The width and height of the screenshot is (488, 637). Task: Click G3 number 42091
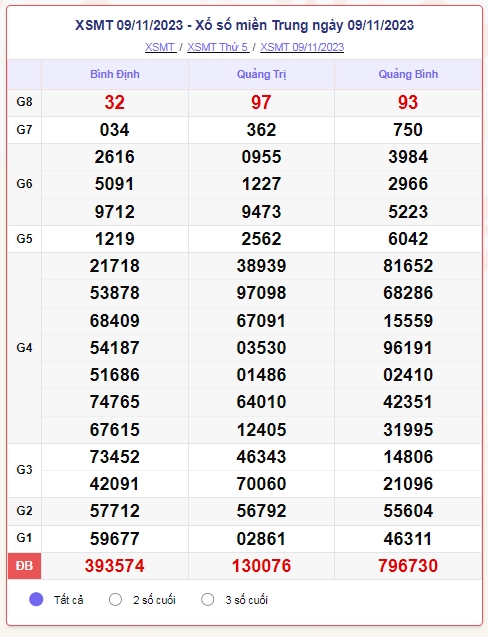pyautogui.click(x=115, y=484)
